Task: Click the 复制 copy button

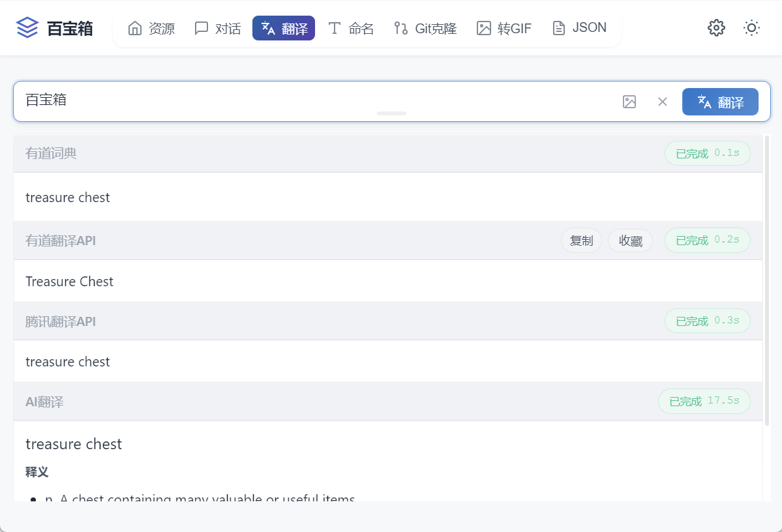Action: pos(581,241)
